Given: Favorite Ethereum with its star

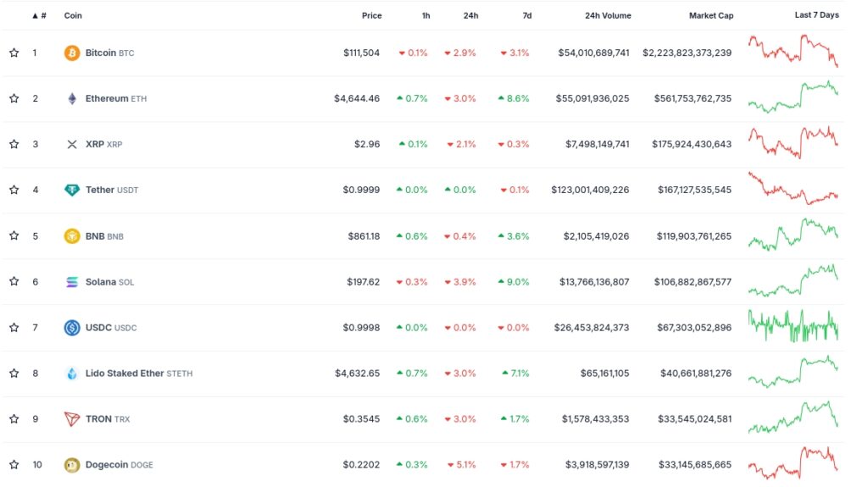Looking at the screenshot, I should point(14,98).
